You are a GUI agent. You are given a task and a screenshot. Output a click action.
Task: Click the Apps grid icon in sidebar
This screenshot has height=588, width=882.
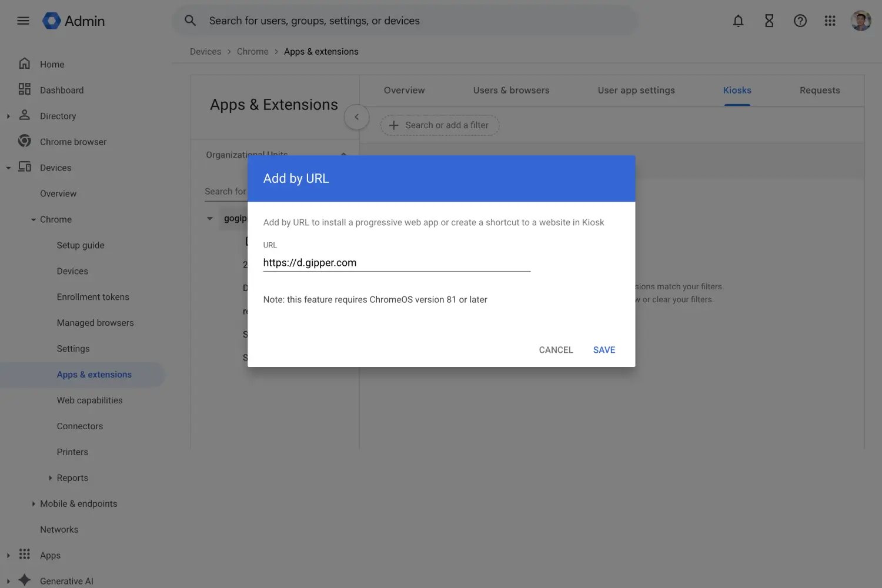[x=25, y=554]
